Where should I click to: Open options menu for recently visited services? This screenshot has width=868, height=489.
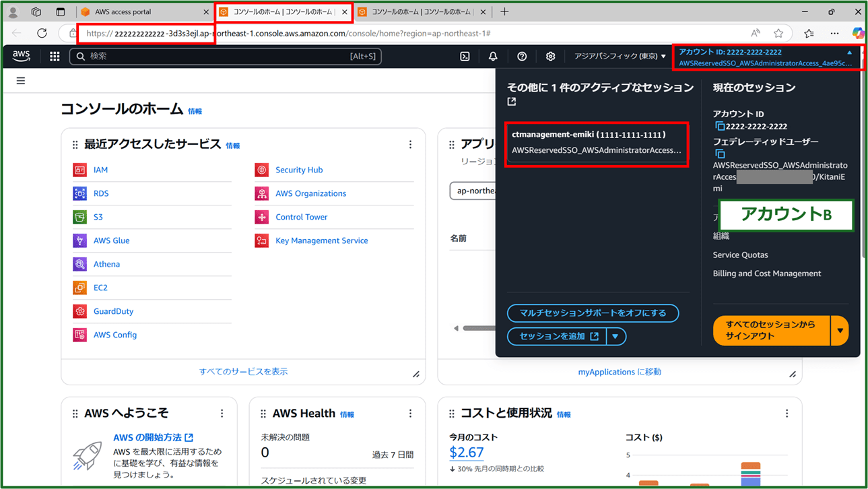[x=410, y=145]
